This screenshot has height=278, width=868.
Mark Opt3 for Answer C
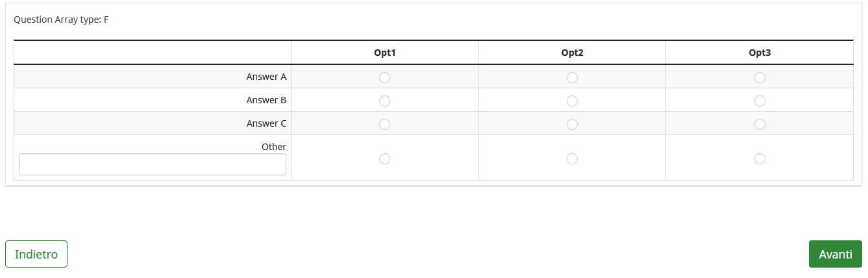pyautogui.click(x=760, y=124)
